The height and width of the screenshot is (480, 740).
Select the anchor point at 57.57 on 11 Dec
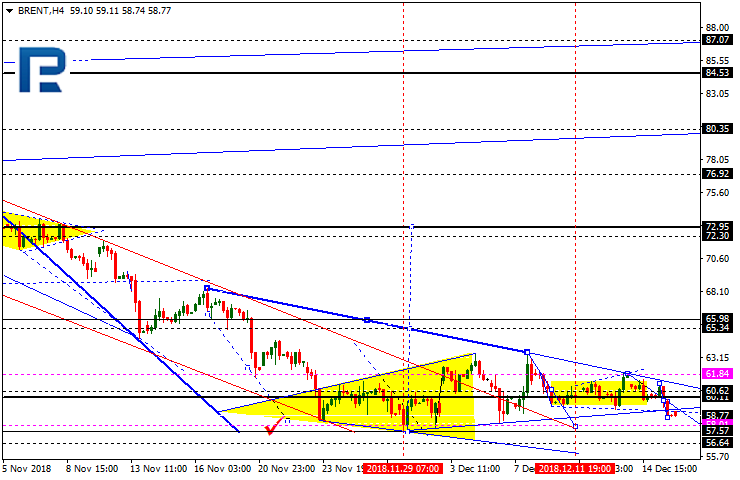tap(575, 427)
